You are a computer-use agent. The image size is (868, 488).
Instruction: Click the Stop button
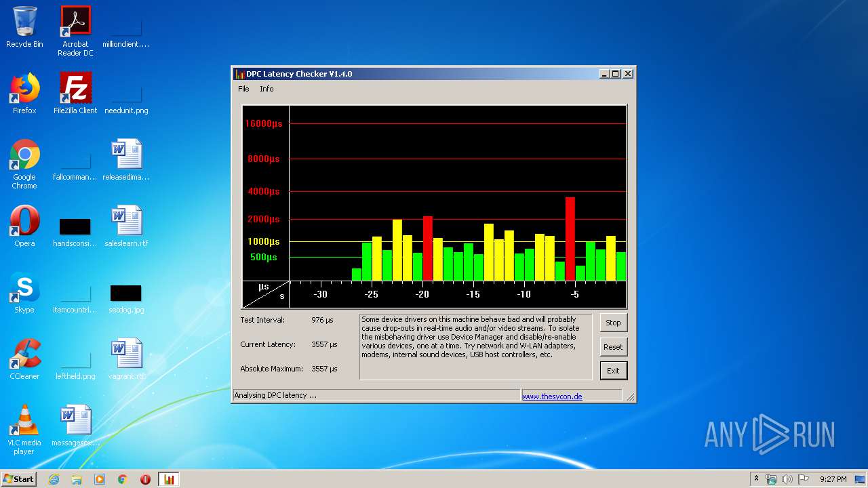tap(613, 323)
